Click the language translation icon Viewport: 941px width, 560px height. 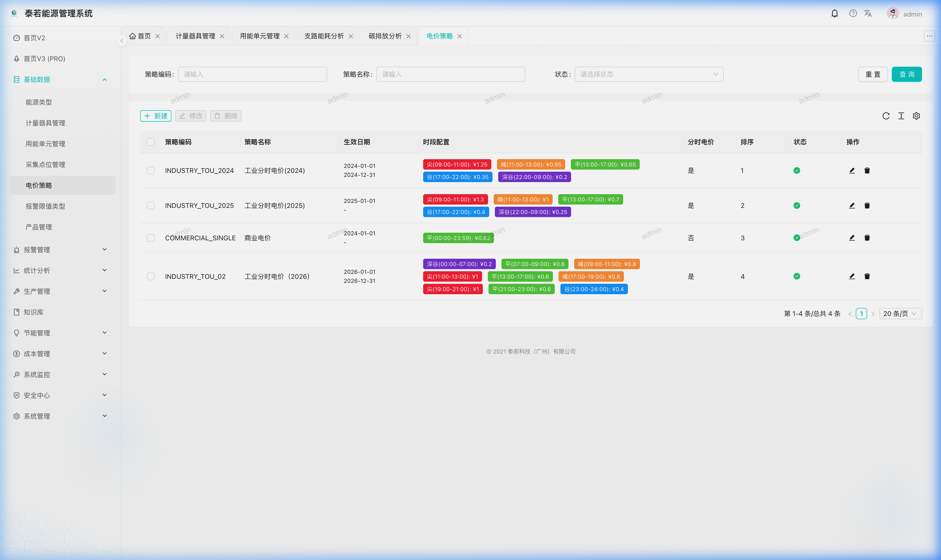pos(868,13)
